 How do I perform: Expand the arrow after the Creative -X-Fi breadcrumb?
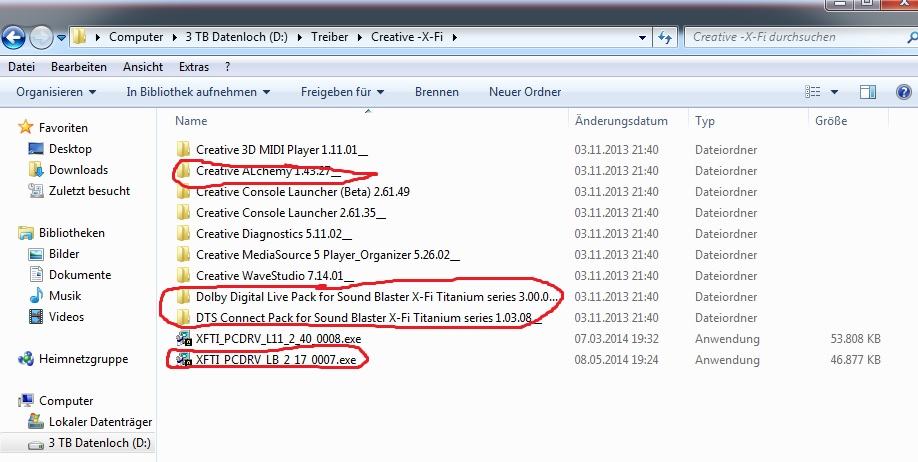click(454, 37)
